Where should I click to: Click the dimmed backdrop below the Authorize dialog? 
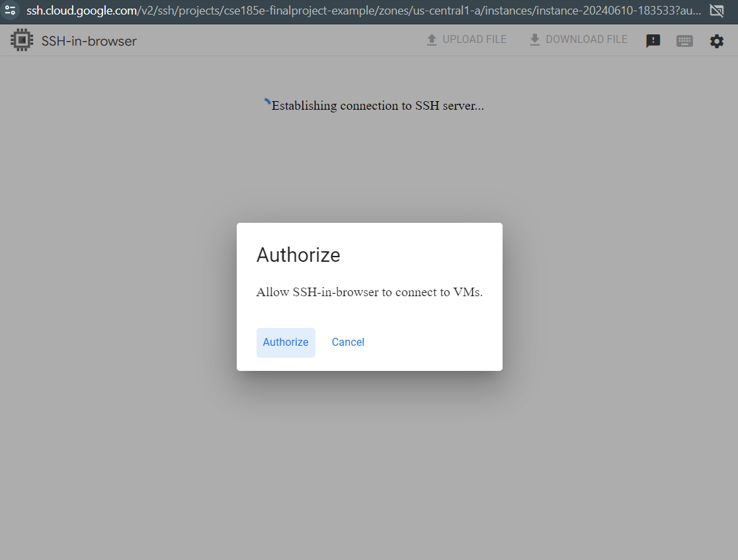[369, 463]
